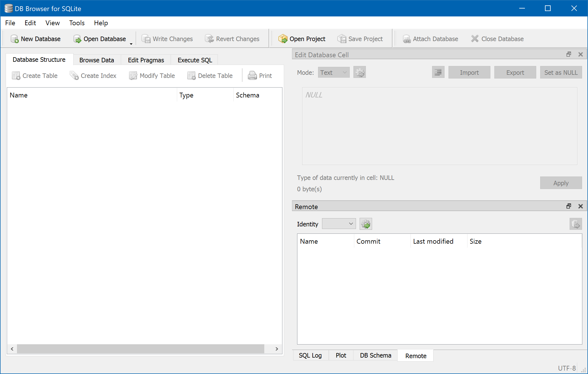Viewport: 588px width, 374px height.
Task: Create a new database
Action: tap(36, 39)
